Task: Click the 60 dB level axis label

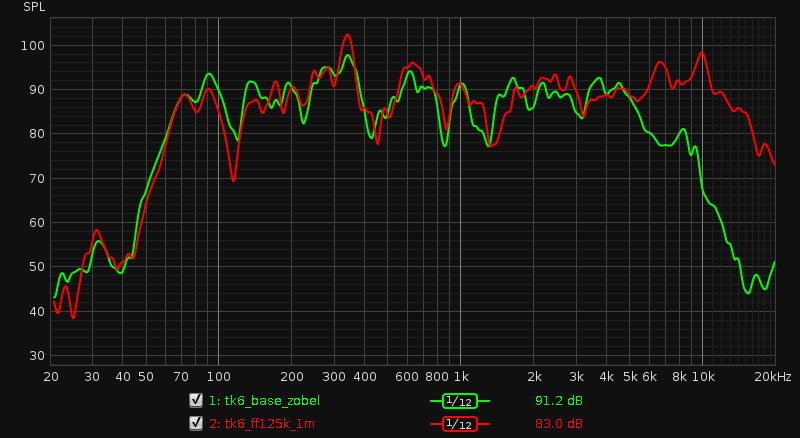Action: 36,223
